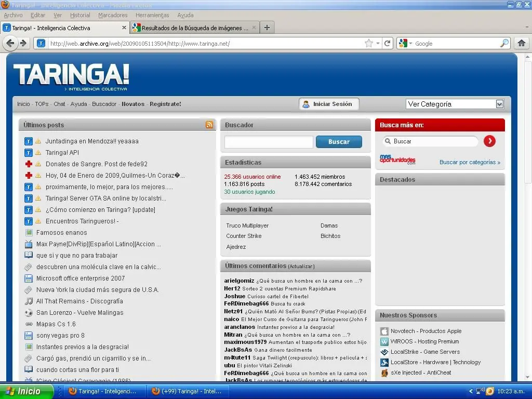Go forward with the browser forward arrow
This screenshot has height=399, width=532.
coord(23,44)
